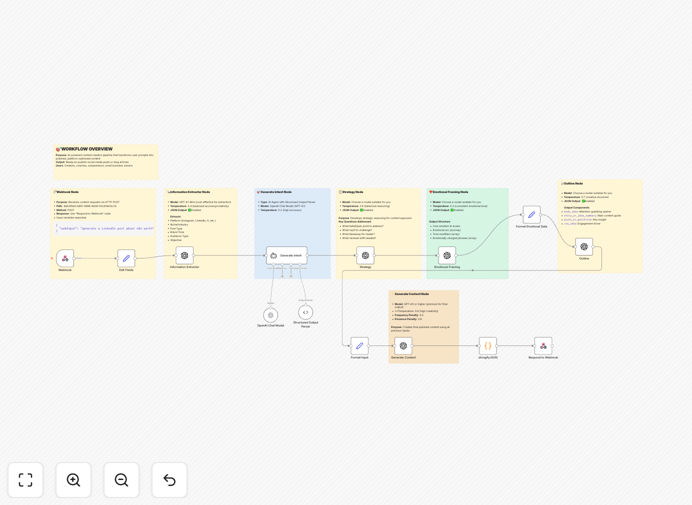Viewport: 692px width, 505px height.
Task: Select the Information Extractor node icon
Action: [184, 255]
